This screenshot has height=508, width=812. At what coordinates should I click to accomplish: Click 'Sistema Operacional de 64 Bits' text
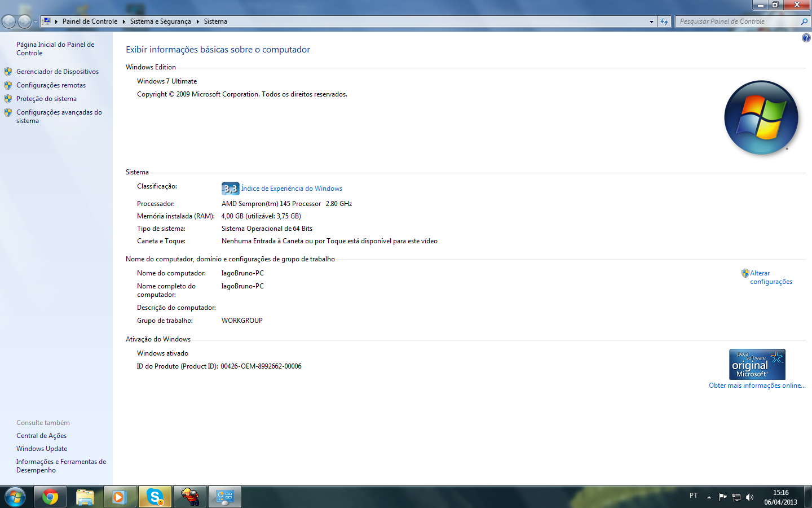pyautogui.click(x=267, y=229)
